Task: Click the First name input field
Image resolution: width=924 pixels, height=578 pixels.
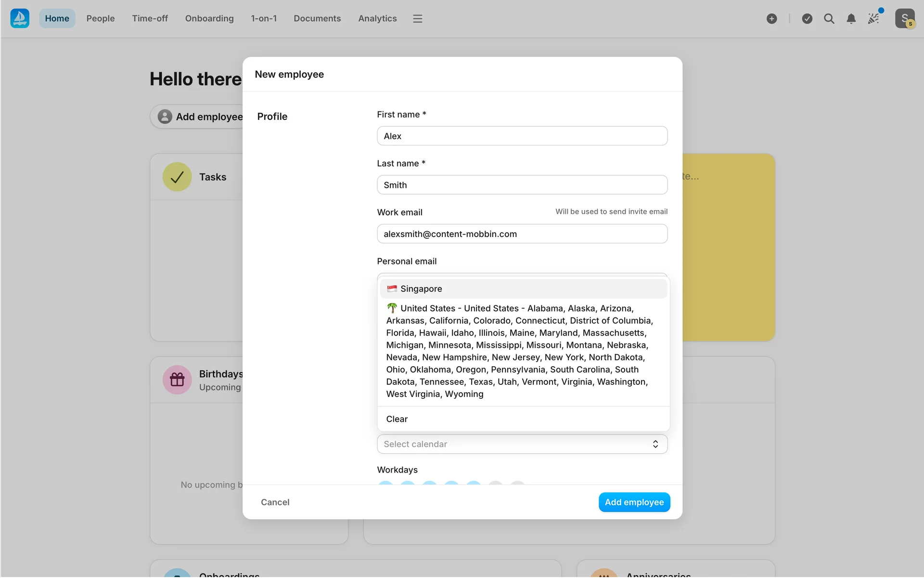Action: (522, 136)
